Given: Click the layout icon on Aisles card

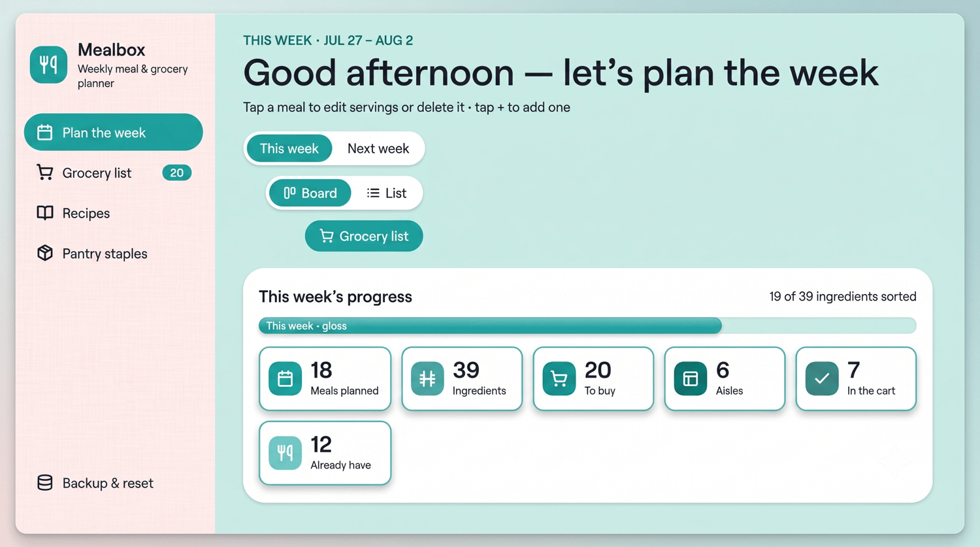Looking at the screenshot, I should point(691,378).
